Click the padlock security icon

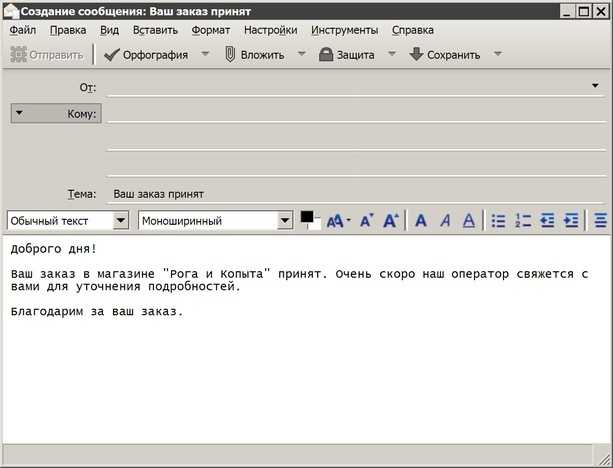coord(326,54)
